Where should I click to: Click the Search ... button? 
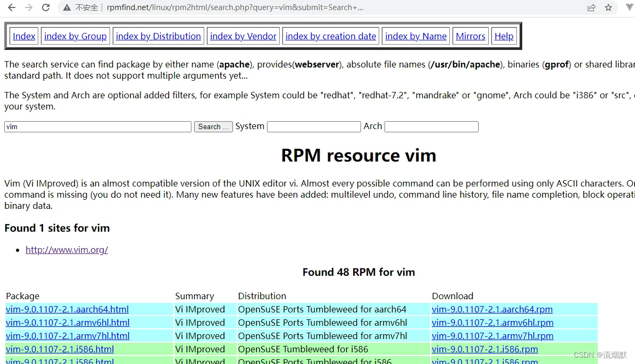coord(213,126)
